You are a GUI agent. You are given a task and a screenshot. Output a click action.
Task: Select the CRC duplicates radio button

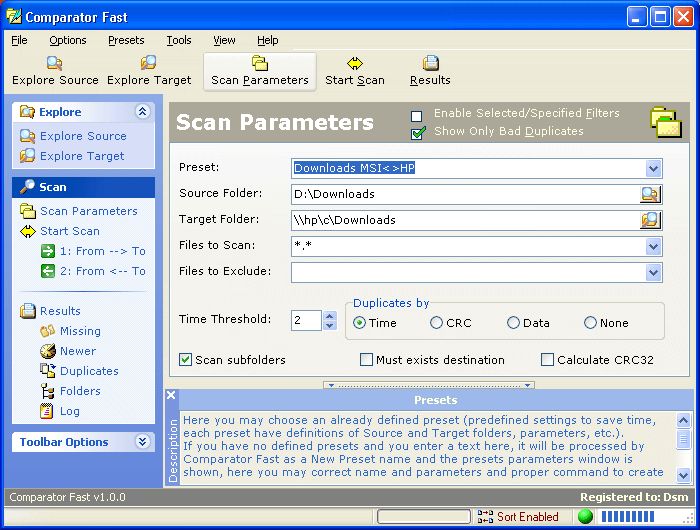pos(436,323)
